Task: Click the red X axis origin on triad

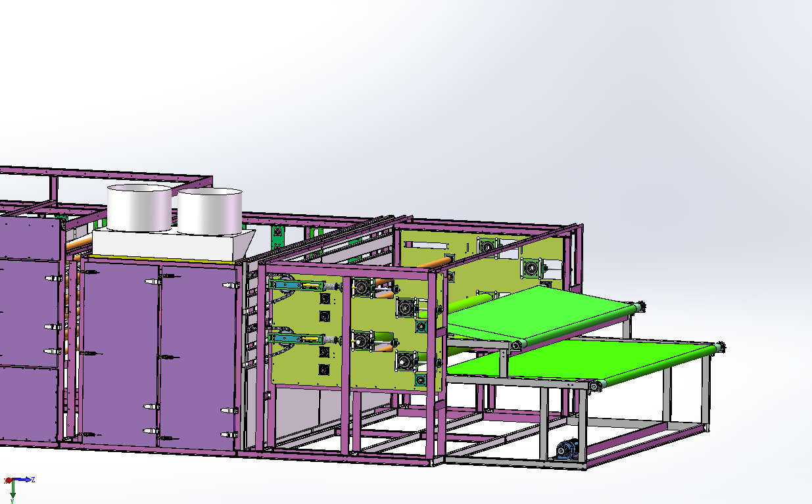Action: point(8,481)
